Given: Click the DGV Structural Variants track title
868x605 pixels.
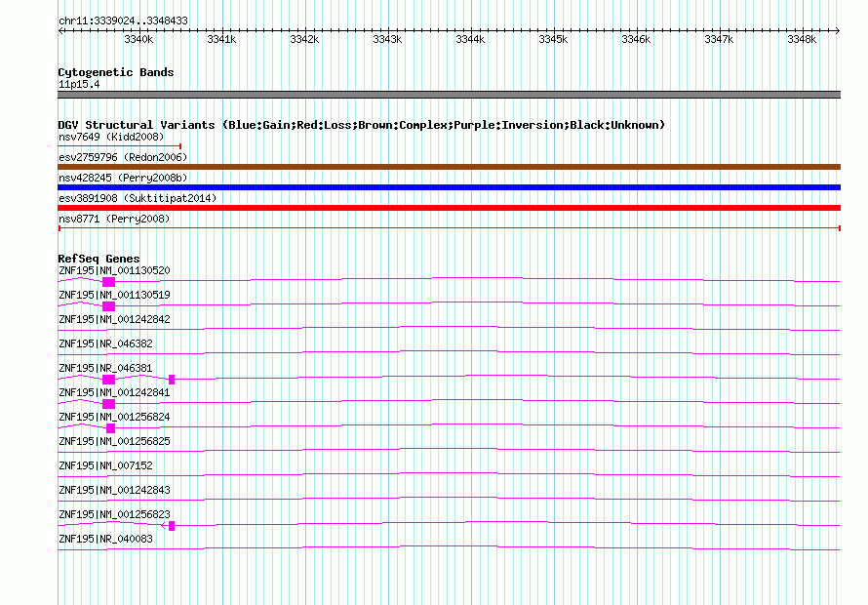Looking at the screenshot, I should (x=362, y=125).
